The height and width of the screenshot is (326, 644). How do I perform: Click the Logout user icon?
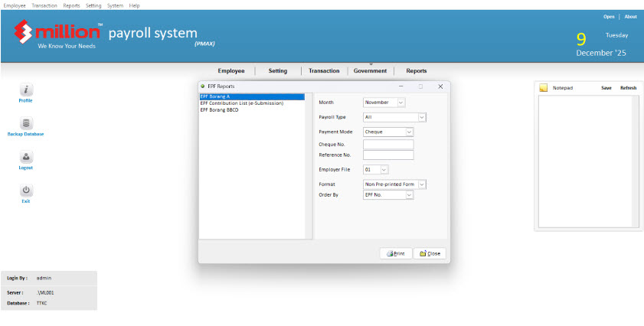click(x=26, y=157)
